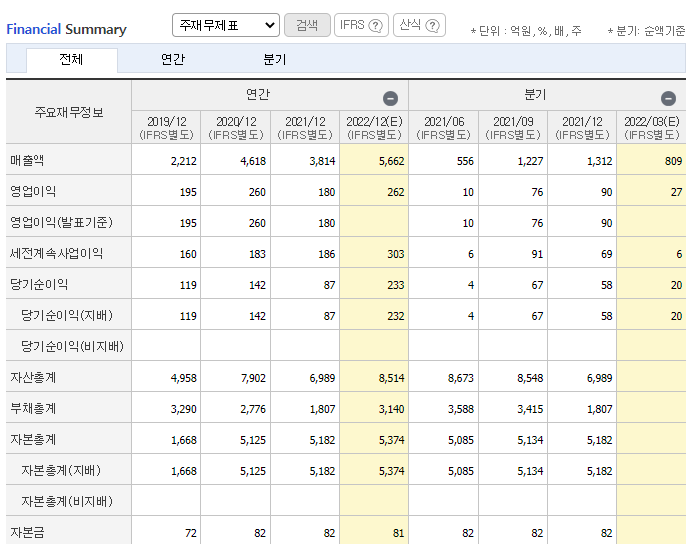
Task: Click 영업이익 estimate value 27
Action: pyautogui.click(x=676, y=192)
